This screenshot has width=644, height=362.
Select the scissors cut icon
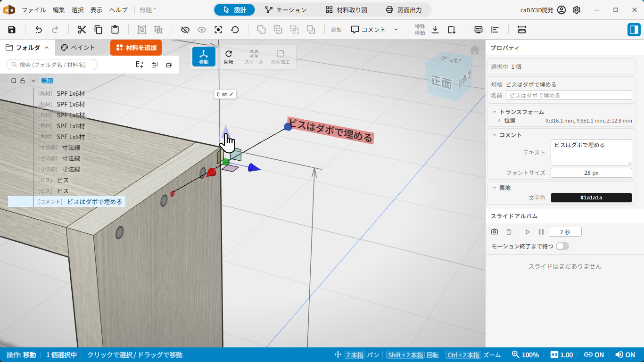point(82,30)
